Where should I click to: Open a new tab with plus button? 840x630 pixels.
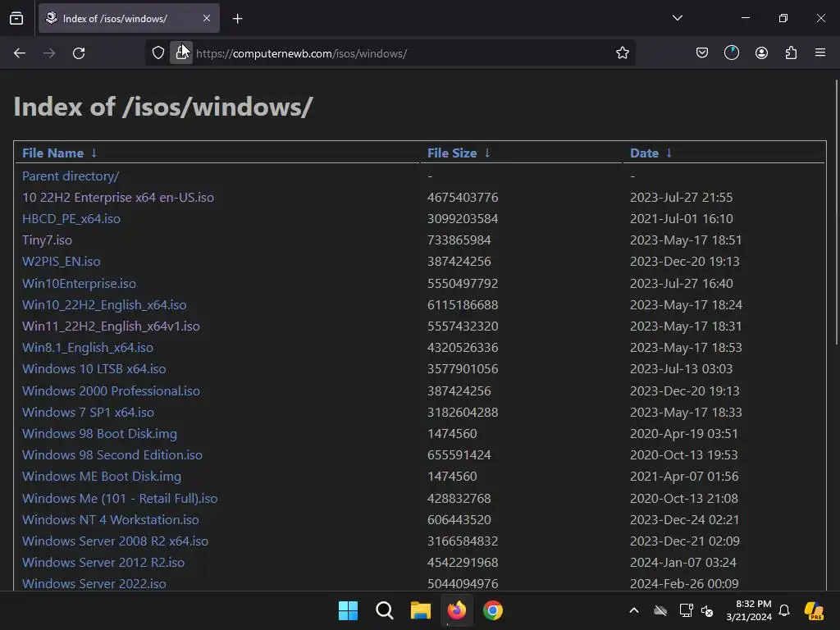tap(237, 19)
